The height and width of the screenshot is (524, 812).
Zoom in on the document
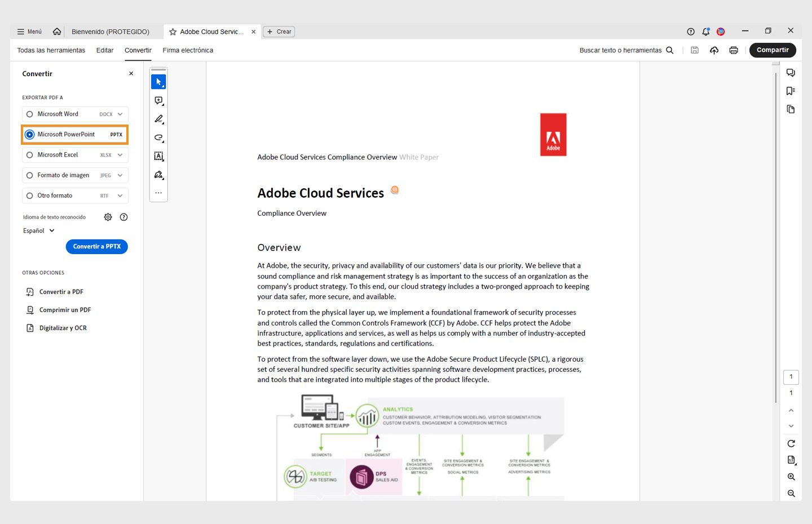click(x=791, y=476)
